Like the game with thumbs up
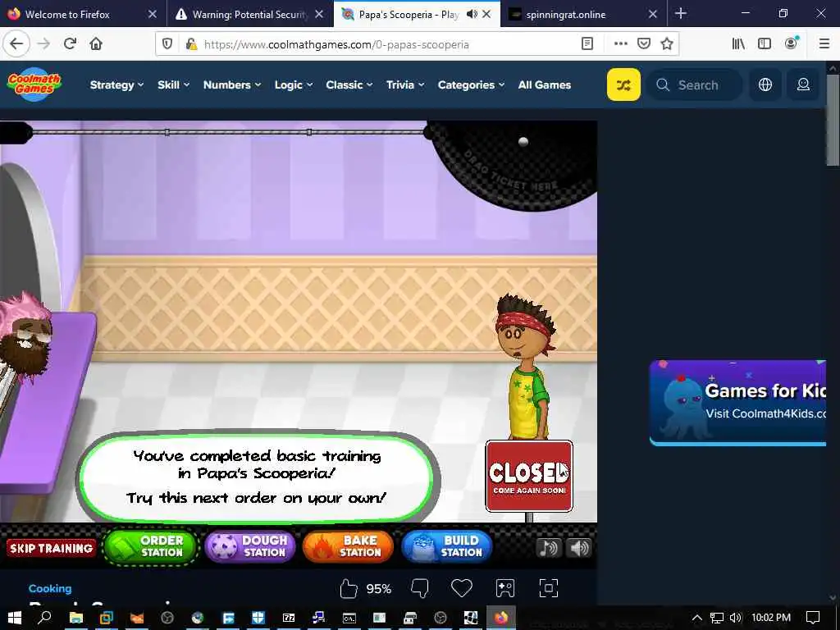 [x=349, y=589]
